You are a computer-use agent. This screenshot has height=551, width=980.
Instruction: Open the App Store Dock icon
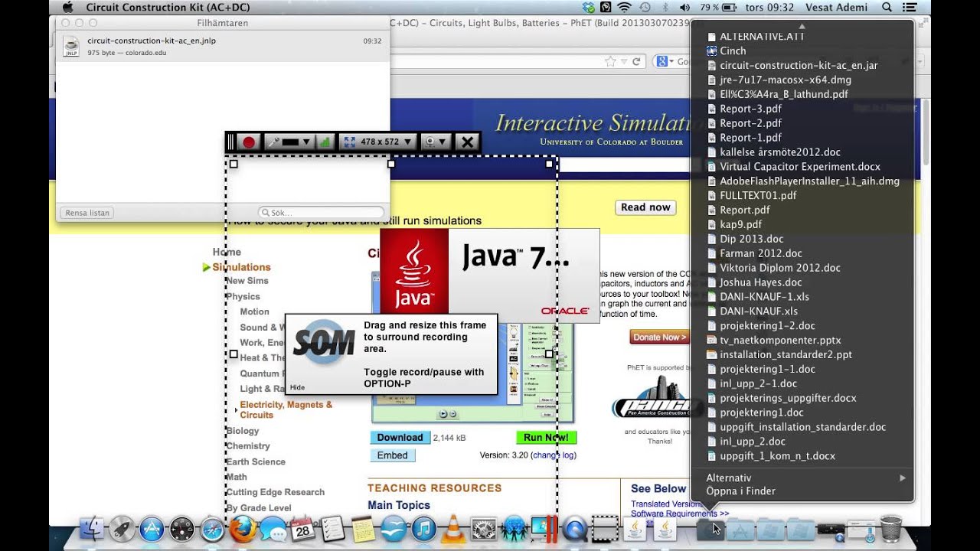coord(152,529)
